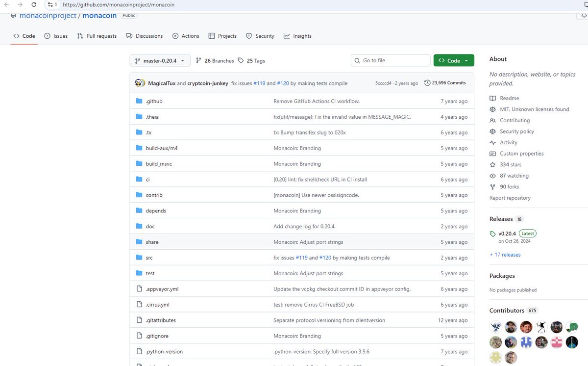Click the folder icon beside .theia
This screenshot has height=366, width=588.
[139, 117]
